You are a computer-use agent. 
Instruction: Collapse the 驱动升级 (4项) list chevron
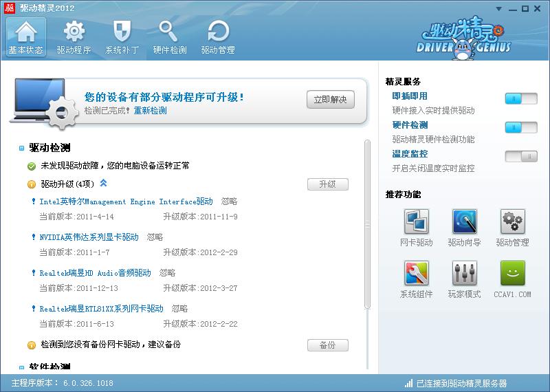tap(104, 183)
